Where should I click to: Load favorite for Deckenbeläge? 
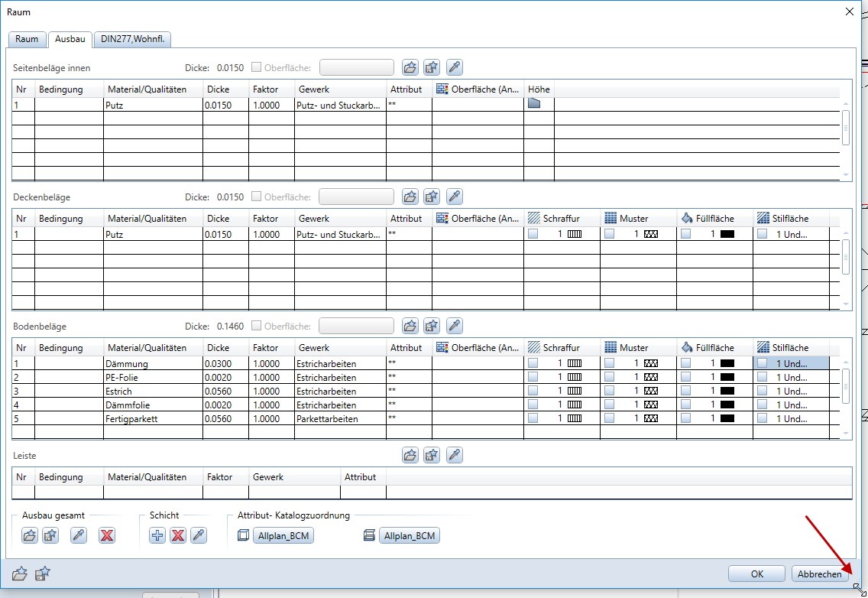[410, 197]
